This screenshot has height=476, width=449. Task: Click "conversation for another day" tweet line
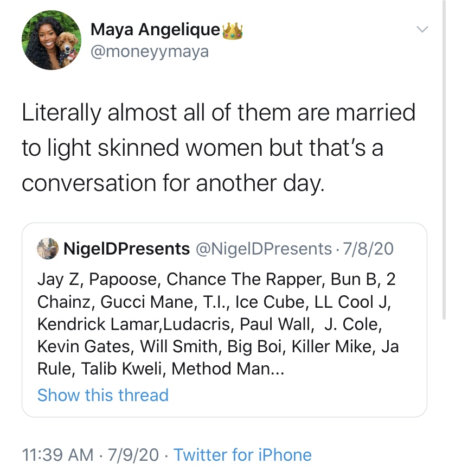click(x=173, y=183)
